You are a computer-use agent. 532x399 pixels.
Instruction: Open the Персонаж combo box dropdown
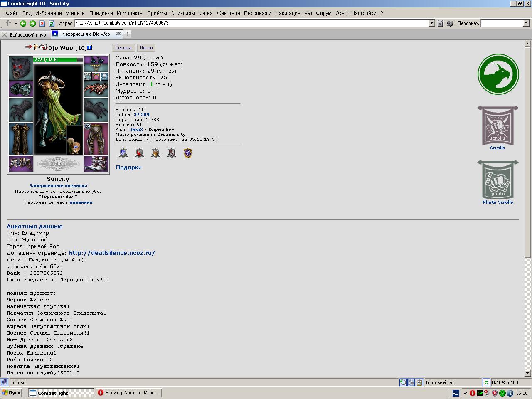click(526, 23)
